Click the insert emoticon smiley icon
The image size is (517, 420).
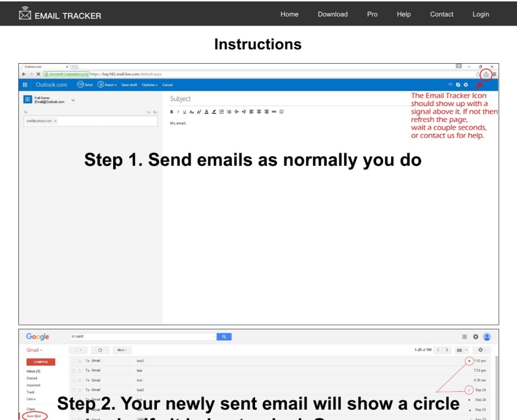point(281,112)
